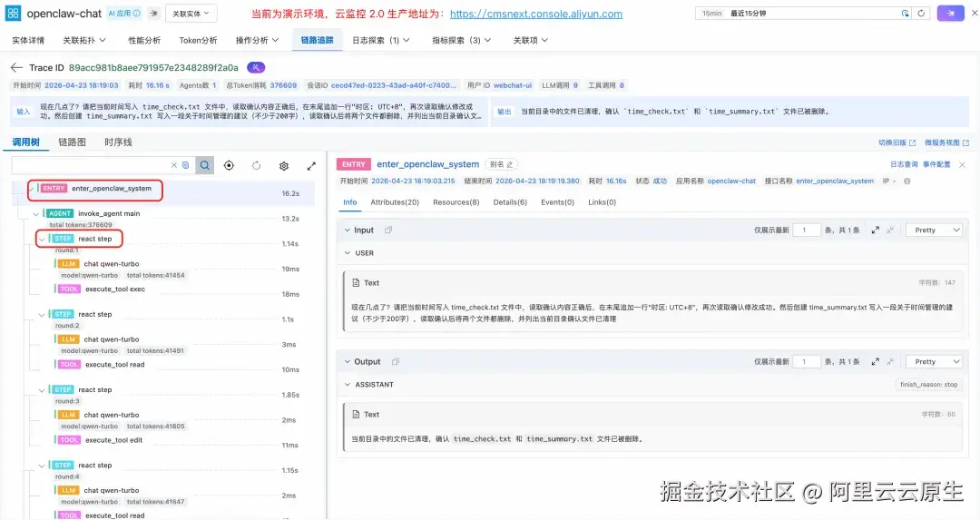Switch to the Token分析 tab

click(x=198, y=40)
